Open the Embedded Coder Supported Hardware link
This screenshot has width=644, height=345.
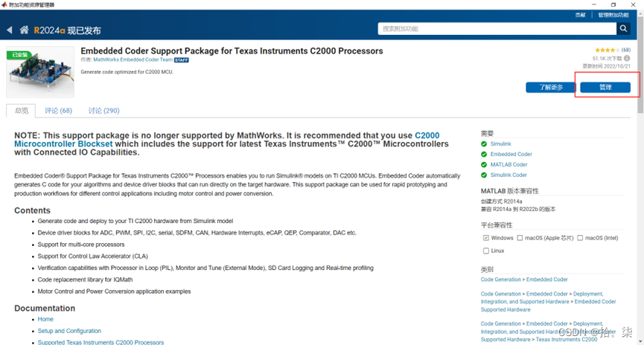point(548,306)
